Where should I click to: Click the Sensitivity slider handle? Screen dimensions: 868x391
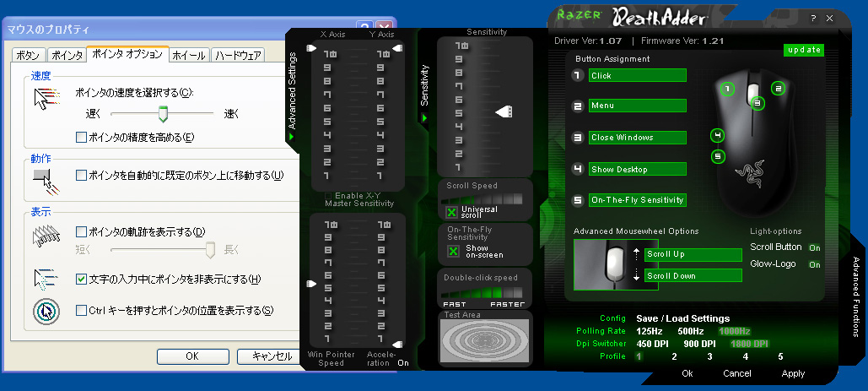[504, 112]
